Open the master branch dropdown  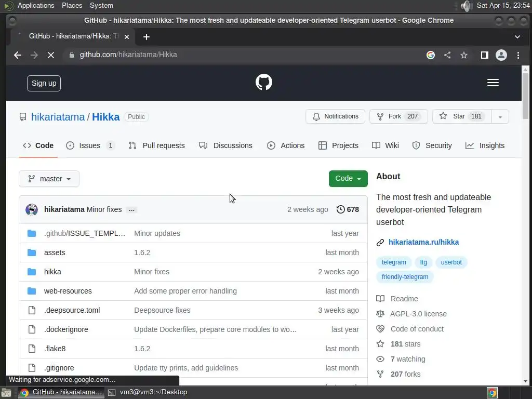pos(49,179)
